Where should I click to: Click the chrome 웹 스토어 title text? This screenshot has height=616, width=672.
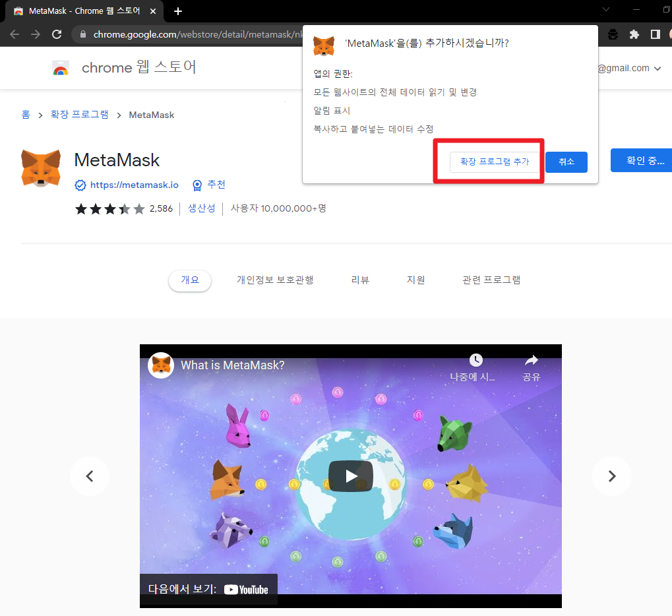[x=139, y=67]
